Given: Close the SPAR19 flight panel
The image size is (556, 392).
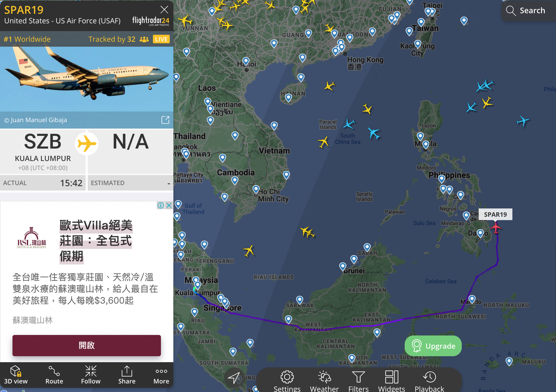Looking at the screenshot, I should pos(164,10).
